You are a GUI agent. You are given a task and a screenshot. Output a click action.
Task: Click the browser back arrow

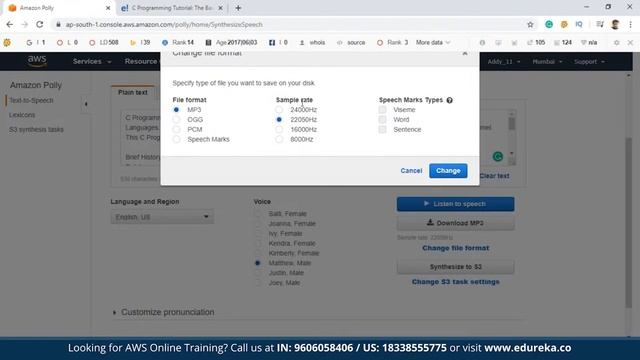10,24
